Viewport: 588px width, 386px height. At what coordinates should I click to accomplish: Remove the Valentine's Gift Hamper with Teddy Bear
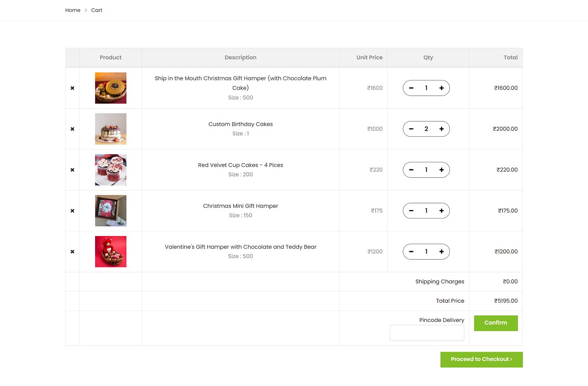point(72,251)
